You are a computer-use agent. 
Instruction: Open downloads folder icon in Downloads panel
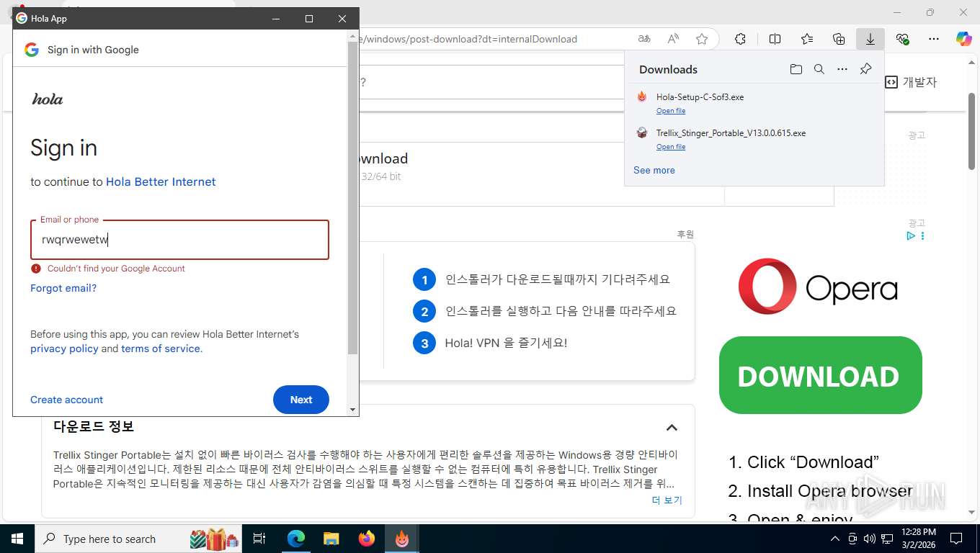796,69
